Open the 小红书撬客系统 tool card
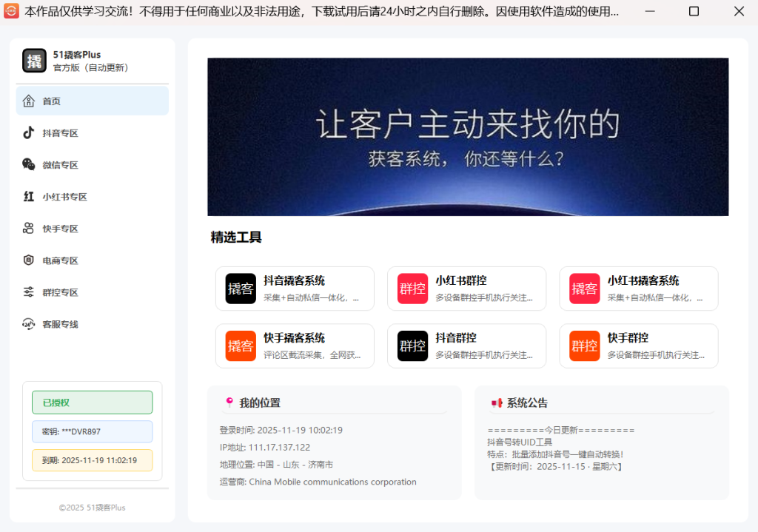Screen dimensions: 758x532 click(x=638, y=289)
